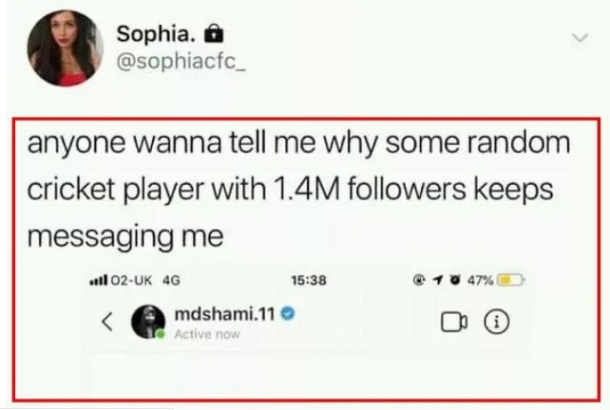Screen dimensions: 610x410
Task: Click the Sophia display name
Action: tap(156, 34)
